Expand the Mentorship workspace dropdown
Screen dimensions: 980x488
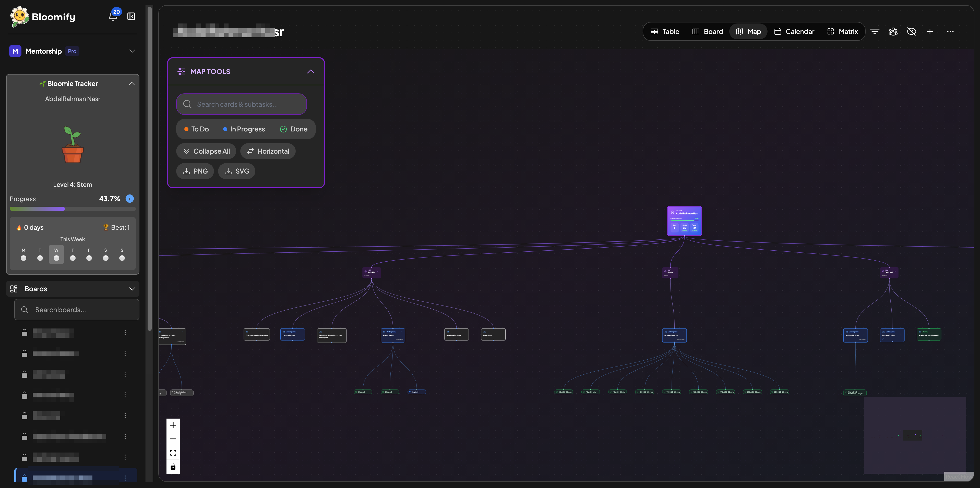point(132,51)
